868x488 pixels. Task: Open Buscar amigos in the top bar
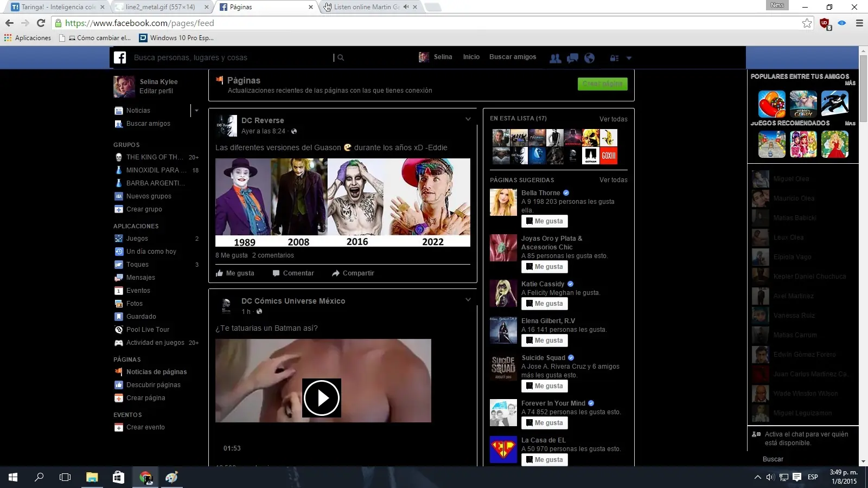click(513, 57)
